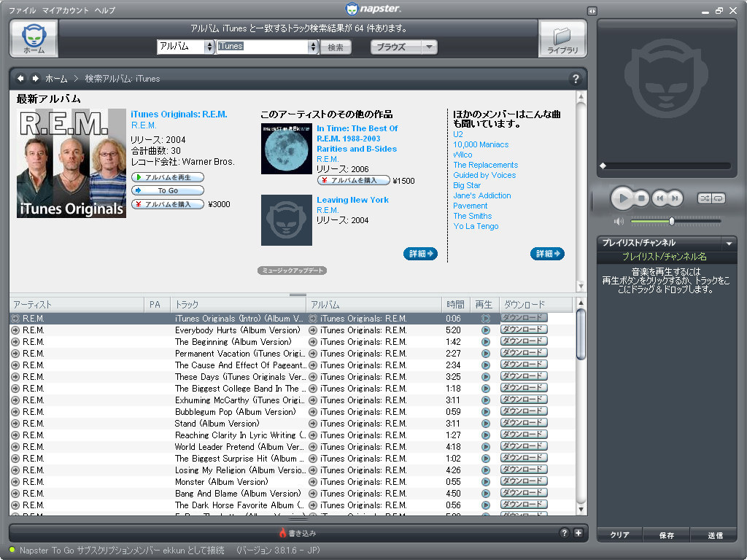Open The Smiths artist link
Viewport: 747px width, 560px height.
click(473, 216)
